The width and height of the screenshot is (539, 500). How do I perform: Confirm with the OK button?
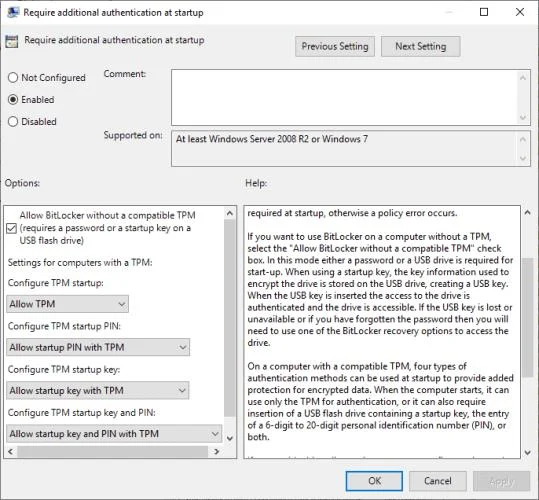[374, 481]
